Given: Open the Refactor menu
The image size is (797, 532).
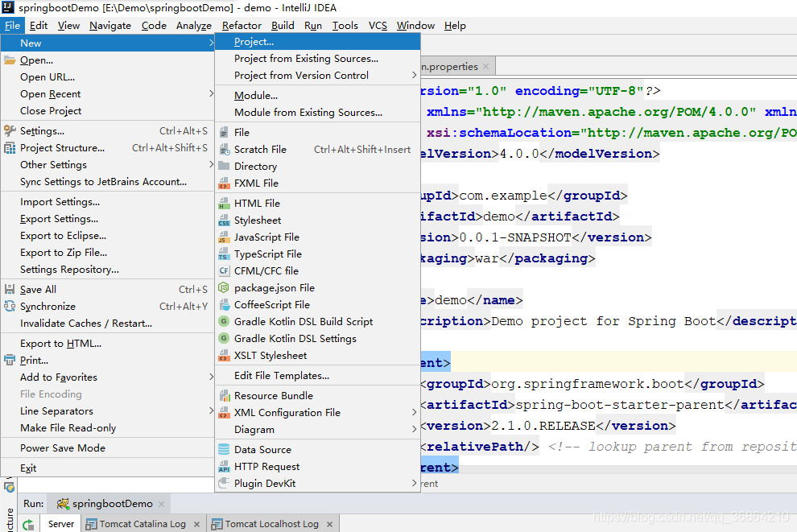Looking at the screenshot, I should pos(242,26).
